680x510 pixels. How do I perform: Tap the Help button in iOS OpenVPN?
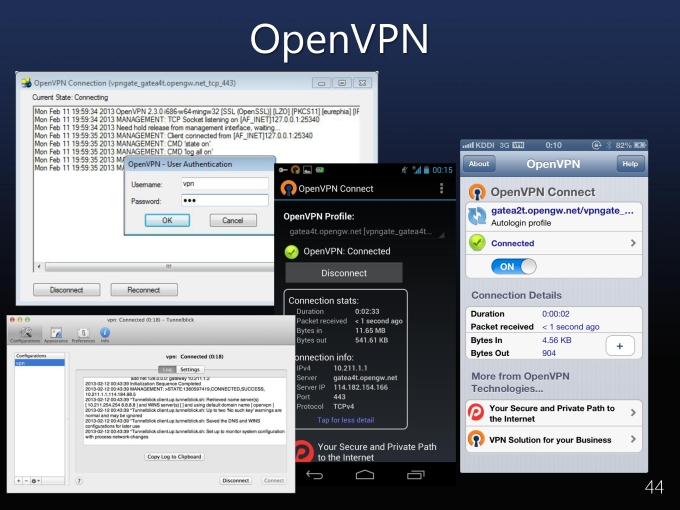click(630, 164)
